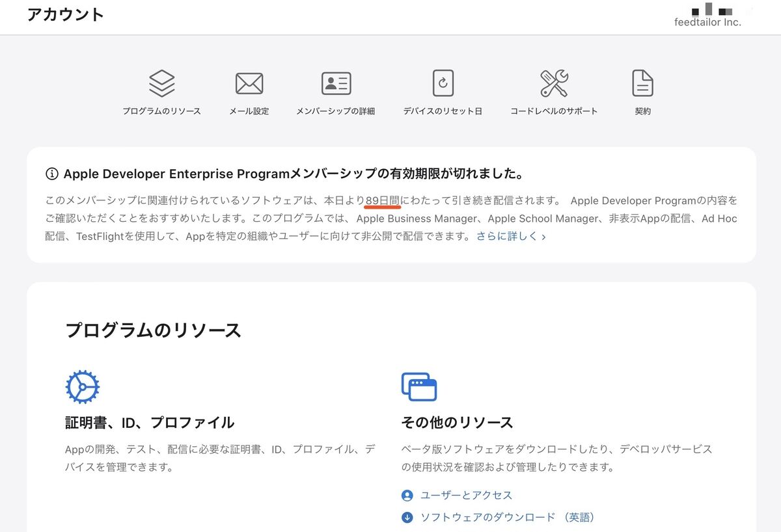Image resolution: width=781 pixels, height=532 pixels.
Task: Click the info icon beside membership expired notice
Action: pos(51,174)
